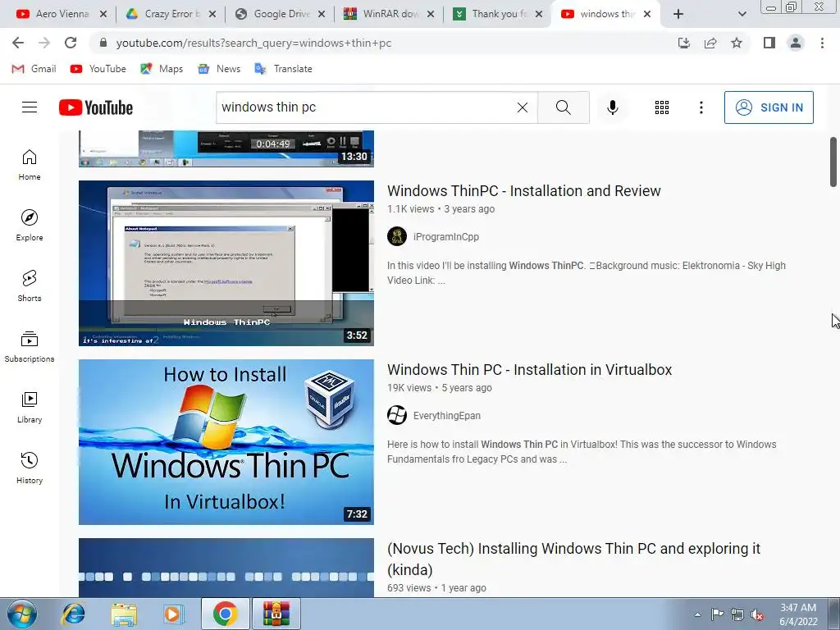The height and width of the screenshot is (630, 840).
Task: Open Shorts in the YouTube sidebar
Action: coord(30,285)
